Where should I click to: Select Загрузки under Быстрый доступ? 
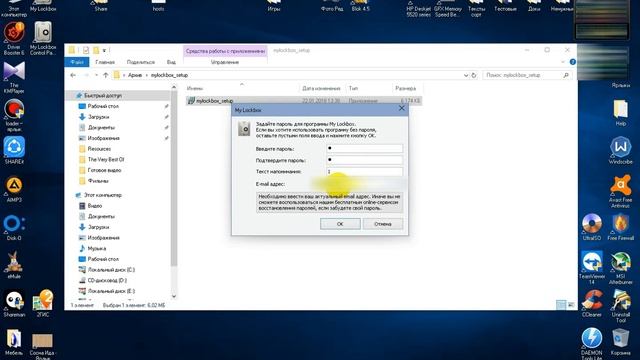98,117
